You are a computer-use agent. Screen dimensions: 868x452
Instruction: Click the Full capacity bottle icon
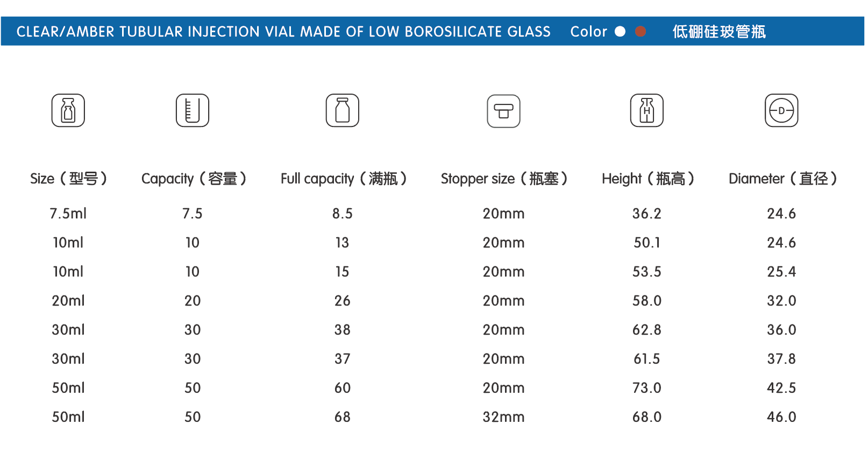tap(343, 110)
